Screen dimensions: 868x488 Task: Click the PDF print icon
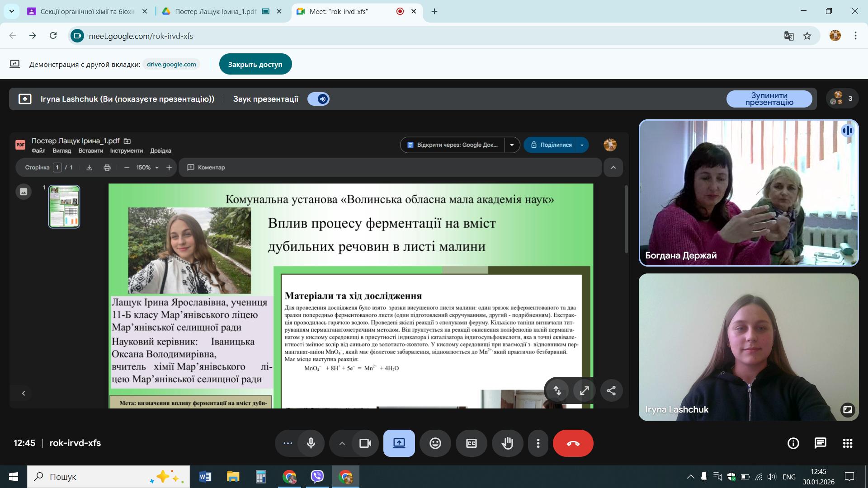(107, 168)
